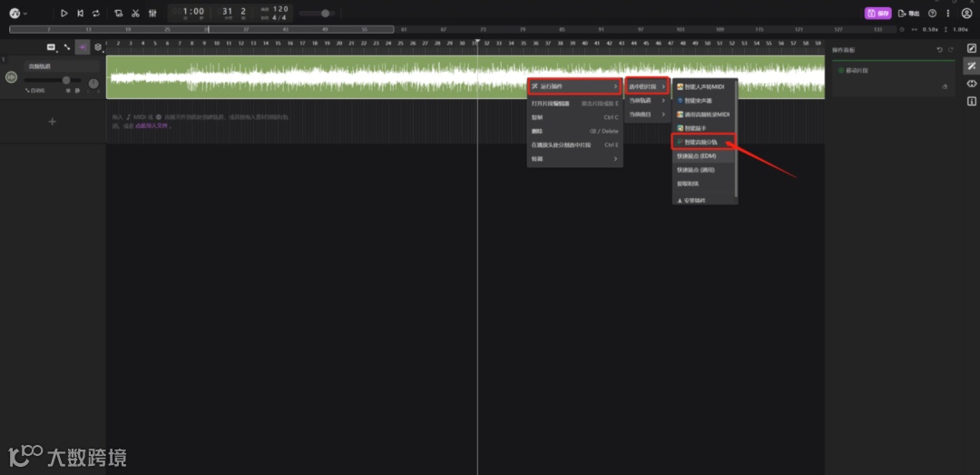Viewport: 980px width, 475px height.
Task: Run the smart audio stem separation plugin
Action: click(x=703, y=142)
